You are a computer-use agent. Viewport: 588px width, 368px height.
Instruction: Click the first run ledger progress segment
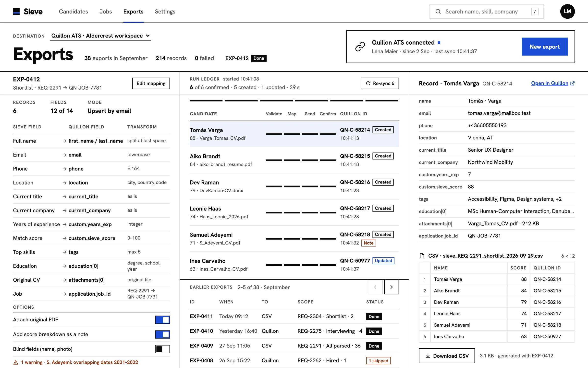(x=206, y=101)
